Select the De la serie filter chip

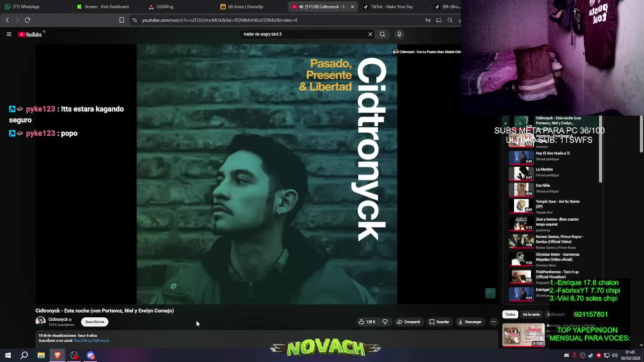(x=531, y=314)
